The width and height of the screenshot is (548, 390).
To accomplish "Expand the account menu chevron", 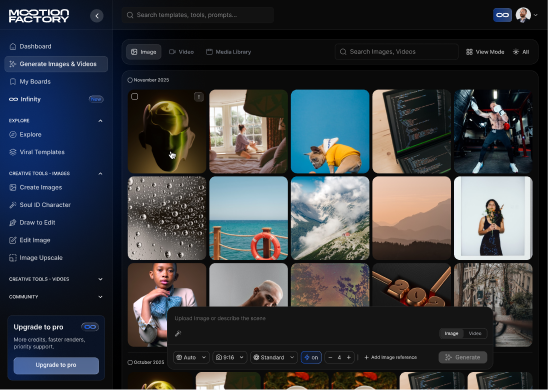I will click(535, 15).
